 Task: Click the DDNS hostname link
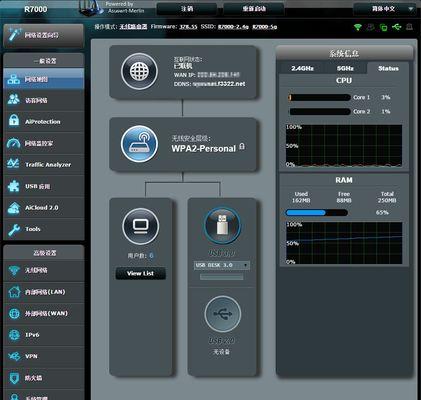[x=219, y=84]
